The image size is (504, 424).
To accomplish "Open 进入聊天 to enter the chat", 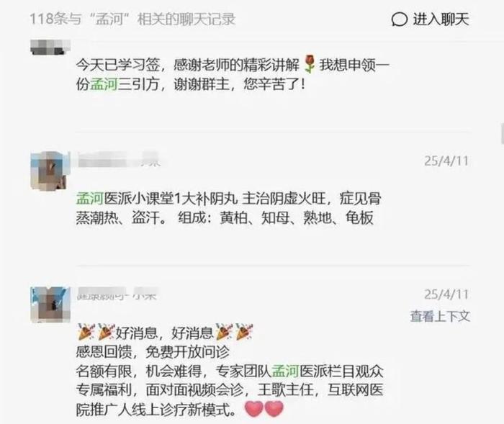I will click(430, 19).
